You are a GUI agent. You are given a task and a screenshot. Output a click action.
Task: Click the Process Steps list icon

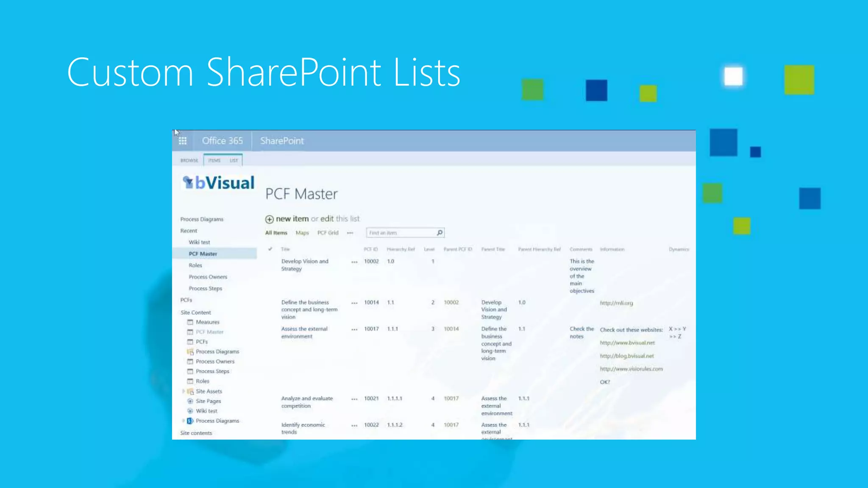(190, 372)
